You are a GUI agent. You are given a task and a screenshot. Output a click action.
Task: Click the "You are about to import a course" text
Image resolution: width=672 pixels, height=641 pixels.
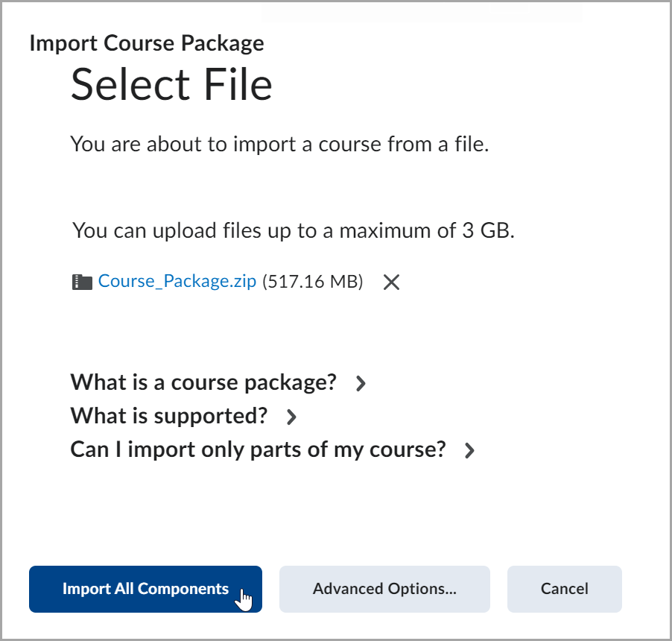point(279,145)
